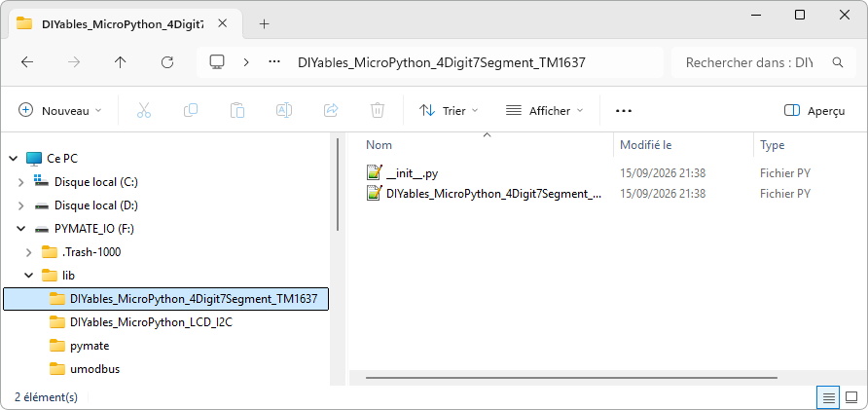Collapse the PYMATE_IO (F:) node
This screenshot has height=410, width=868.
tap(21, 229)
